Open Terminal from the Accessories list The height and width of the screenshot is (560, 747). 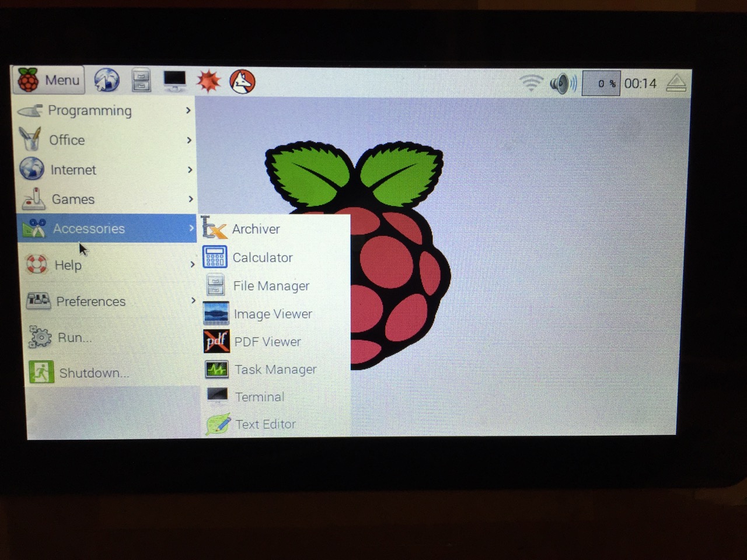click(259, 397)
